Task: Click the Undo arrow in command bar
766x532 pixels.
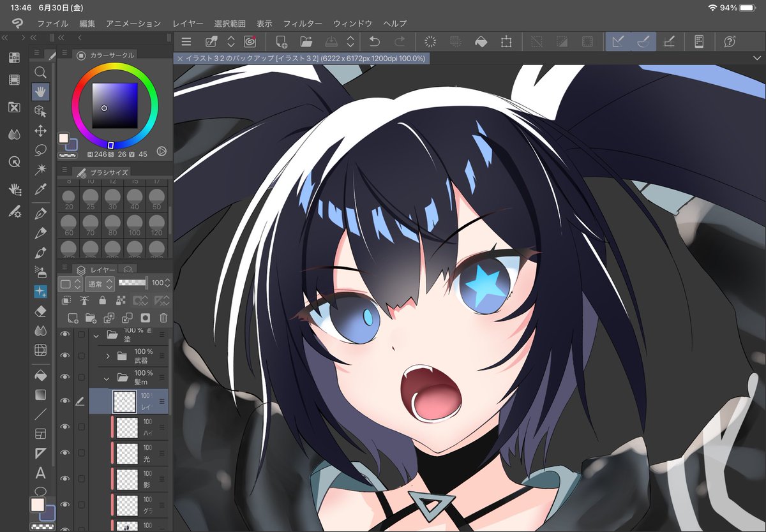Action: coord(374,42)
